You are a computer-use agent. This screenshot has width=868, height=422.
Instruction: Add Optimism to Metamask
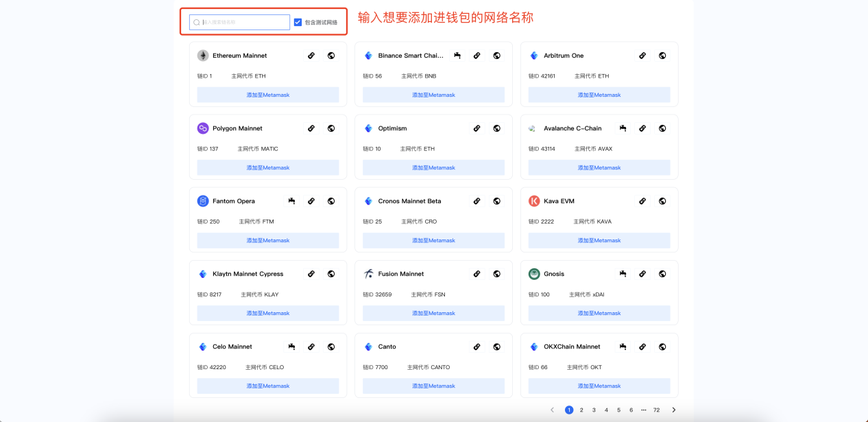[x=433, y=167]
